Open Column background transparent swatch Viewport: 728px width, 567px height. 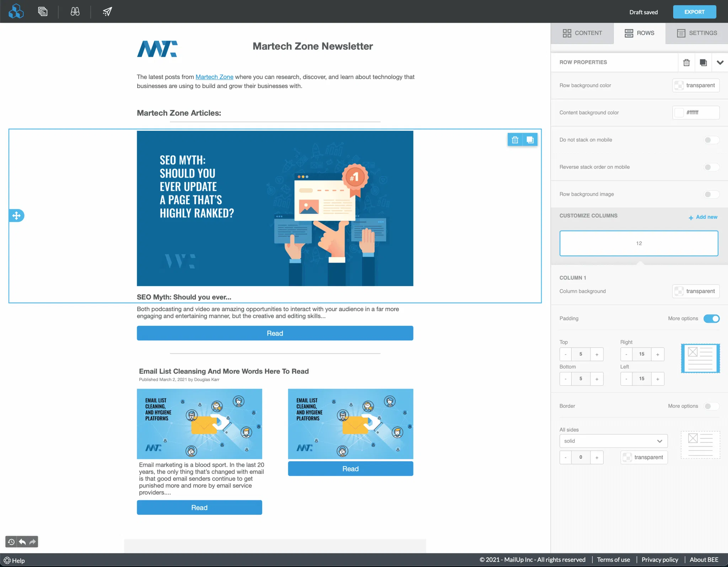coord(696,291)
